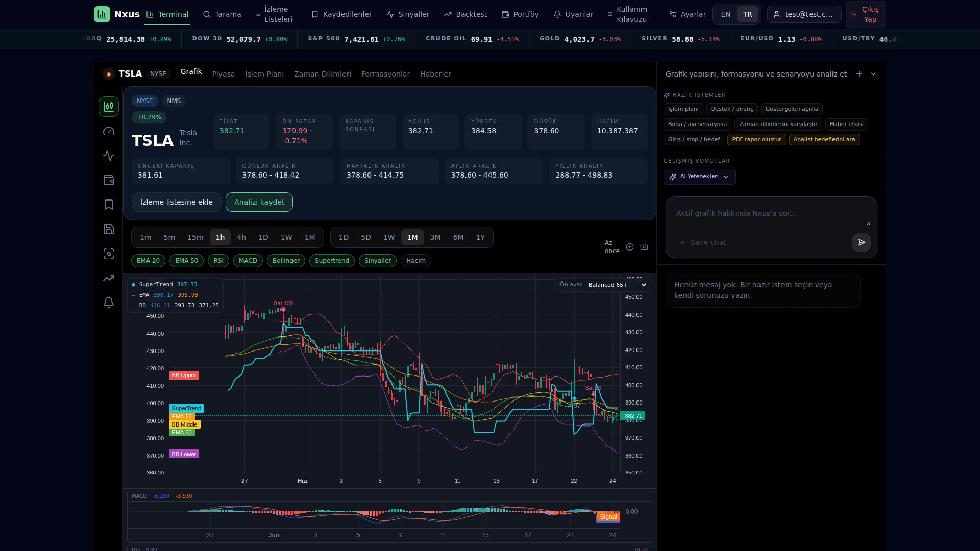This screenshot has height=551, width=980.
Task: Switch to the Formasyonlar tab
Action: (385, 74)
